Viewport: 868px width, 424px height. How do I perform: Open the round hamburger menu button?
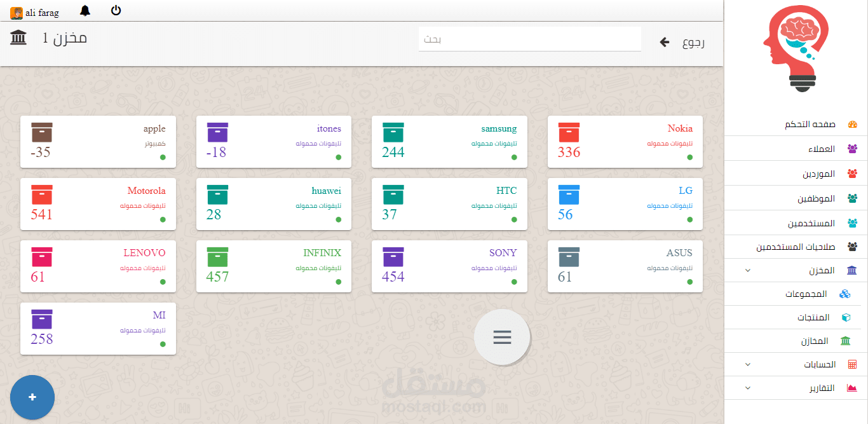[x=502, y=337]
